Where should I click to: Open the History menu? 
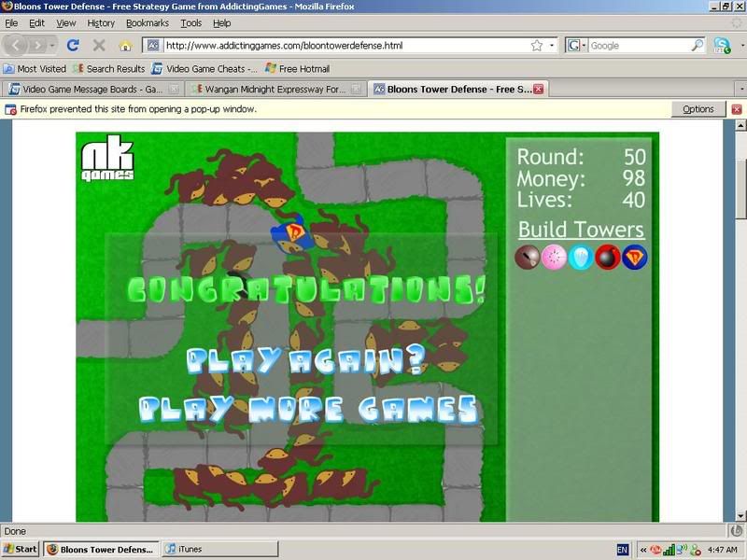pyautogui.click(x=101, y=22)
